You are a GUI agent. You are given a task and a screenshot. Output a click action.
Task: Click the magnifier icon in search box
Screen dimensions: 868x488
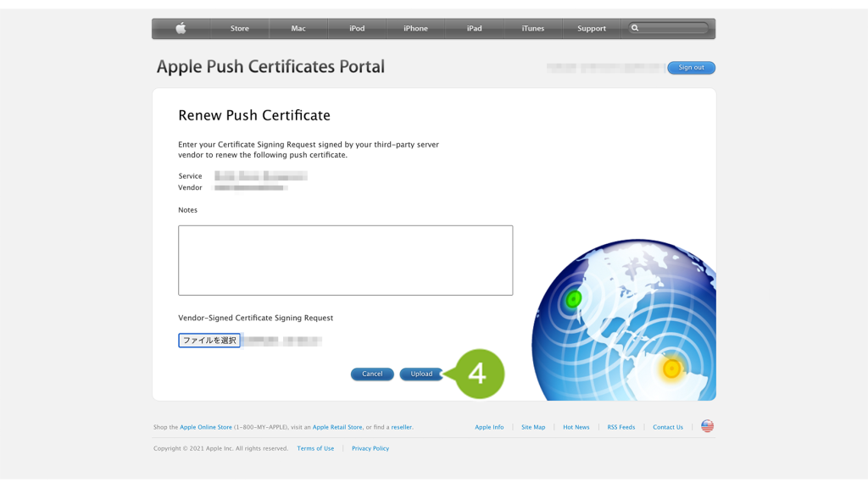click(x=635, y=28)
